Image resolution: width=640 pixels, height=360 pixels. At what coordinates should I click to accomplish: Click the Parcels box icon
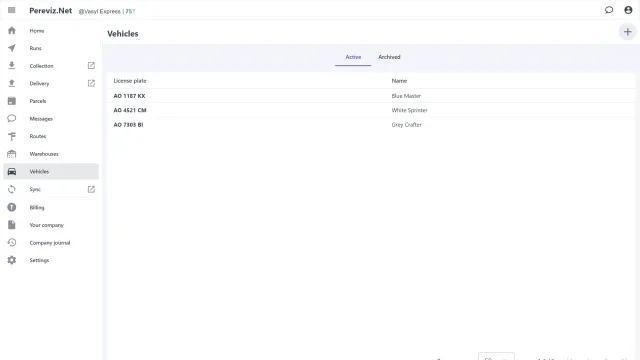[12, 101]
